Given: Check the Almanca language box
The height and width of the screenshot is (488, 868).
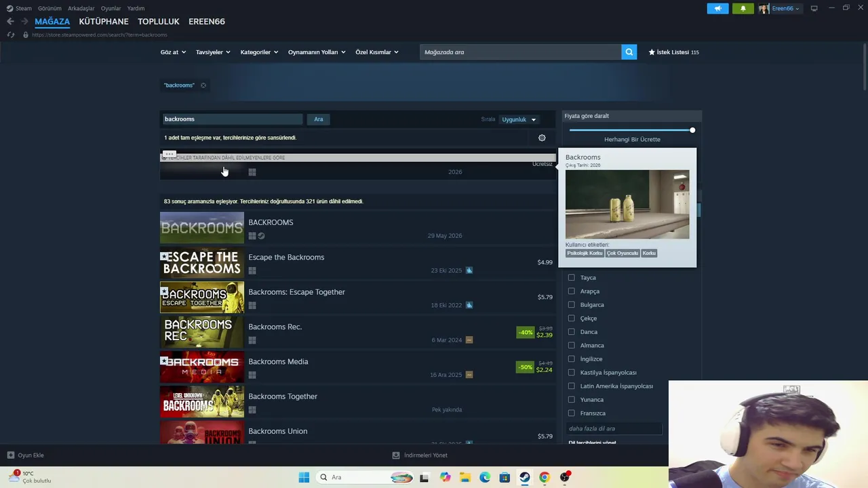Looking at the screenshot, I should [571, 346].
